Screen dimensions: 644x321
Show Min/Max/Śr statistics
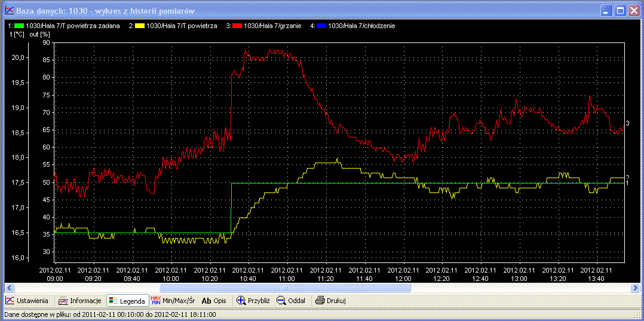(x=173, y=301)
